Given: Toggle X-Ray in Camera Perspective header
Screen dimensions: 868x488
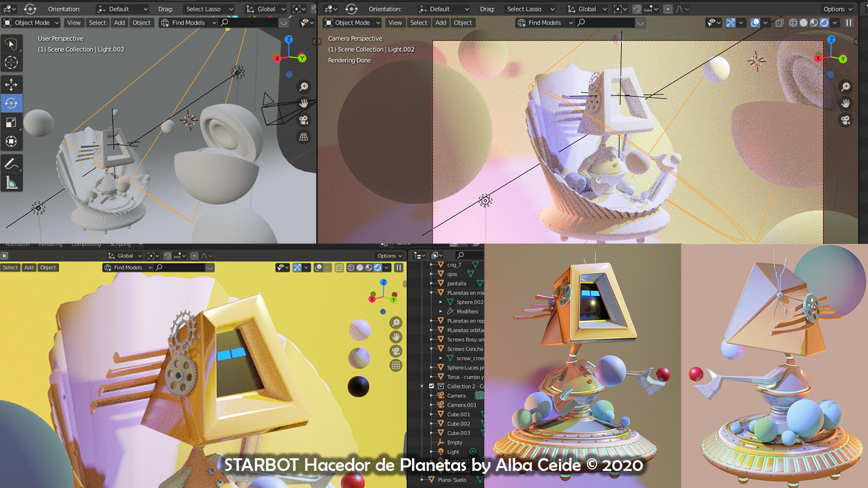Looking at the screenshot, I should pyautogui.click(x=779, y=22).
